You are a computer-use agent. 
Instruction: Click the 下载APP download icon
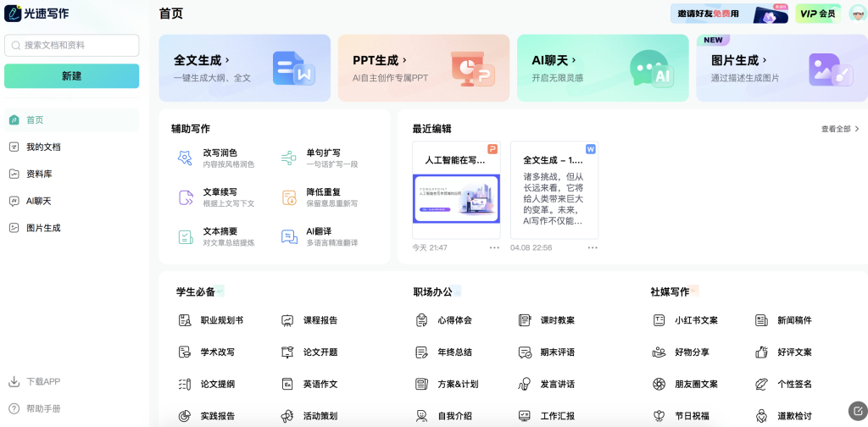14,381
